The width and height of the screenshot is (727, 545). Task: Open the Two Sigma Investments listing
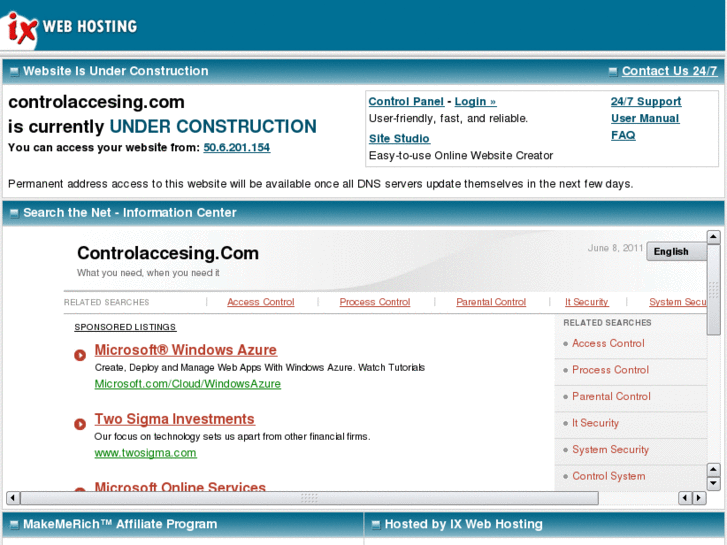(174, 419)
